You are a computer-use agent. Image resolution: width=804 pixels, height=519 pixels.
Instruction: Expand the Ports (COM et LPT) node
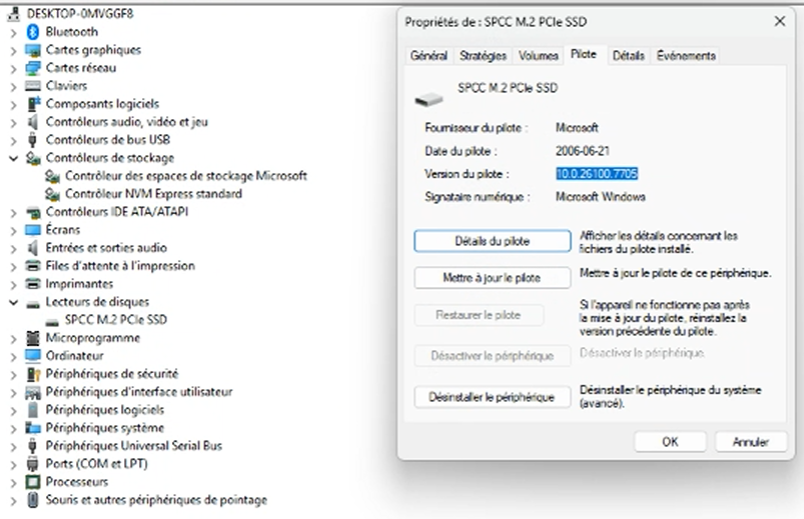click(x=13, y=464)
